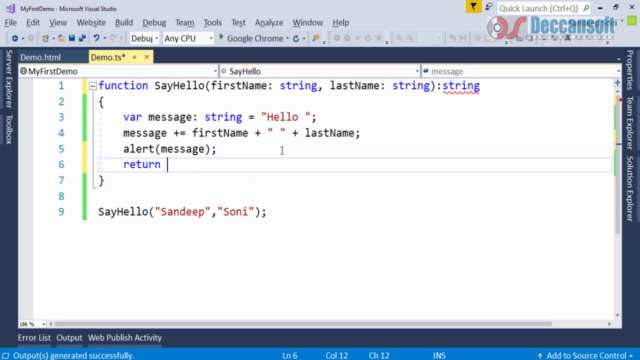
Task: Open the Build menu
Action: click(124, 22)
